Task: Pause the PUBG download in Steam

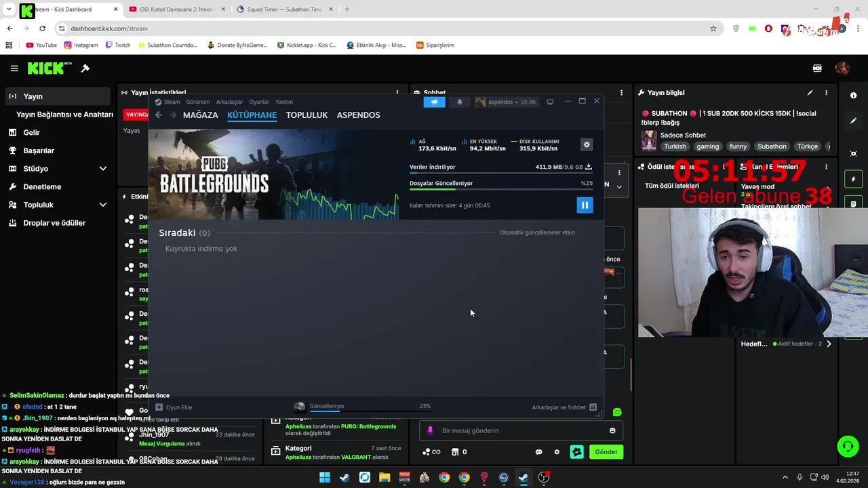Action: coord(585,205)
